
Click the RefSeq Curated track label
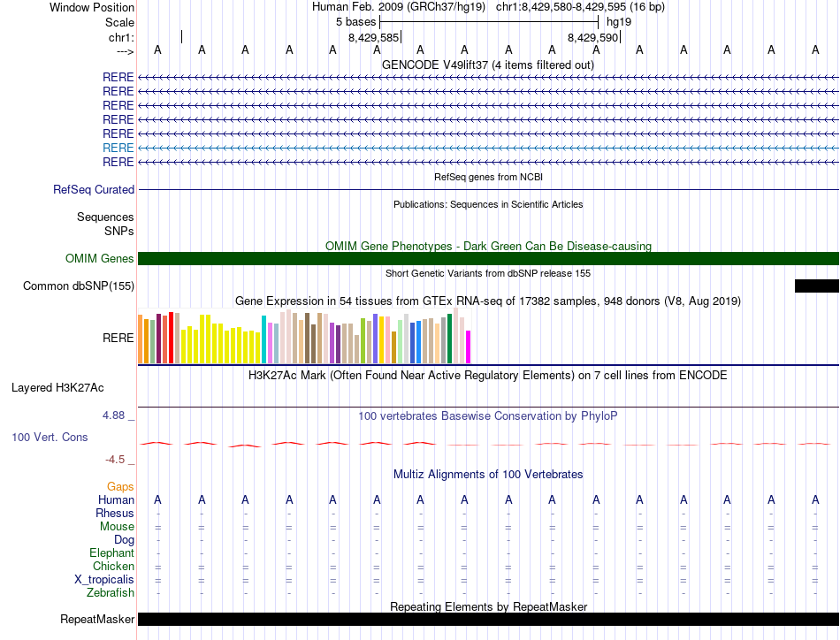pyautogui.click(x=94, y=189)
